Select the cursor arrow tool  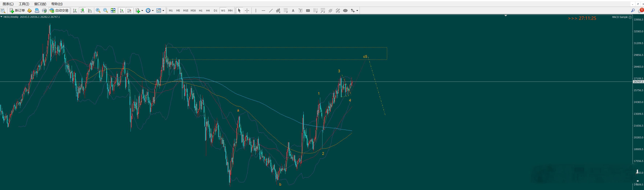coord(239,11)
